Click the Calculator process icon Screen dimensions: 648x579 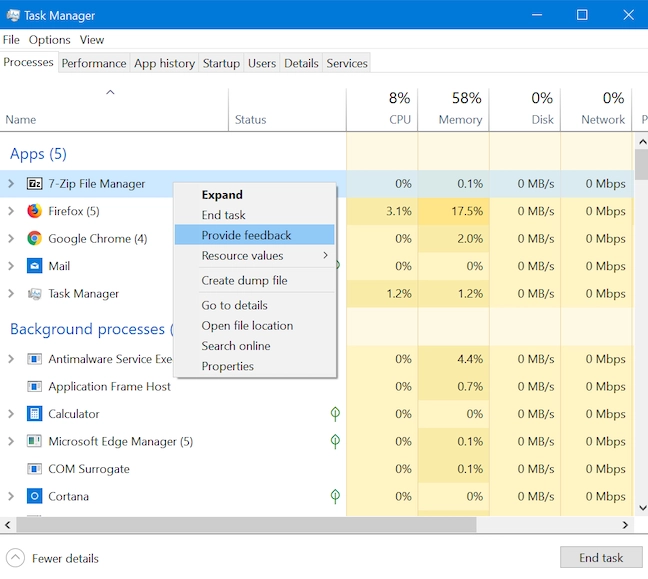(34, 414)
